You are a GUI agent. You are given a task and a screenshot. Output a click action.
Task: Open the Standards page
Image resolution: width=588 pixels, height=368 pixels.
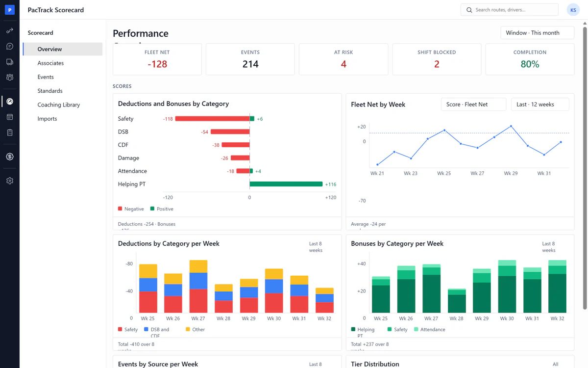pyautogui.click(x=63, y=91)
